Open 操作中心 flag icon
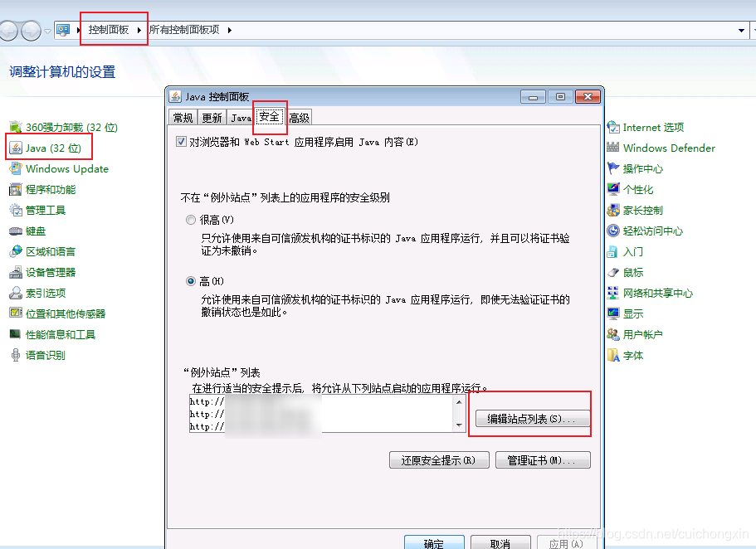Screen dimensions: 756x549 613,168
